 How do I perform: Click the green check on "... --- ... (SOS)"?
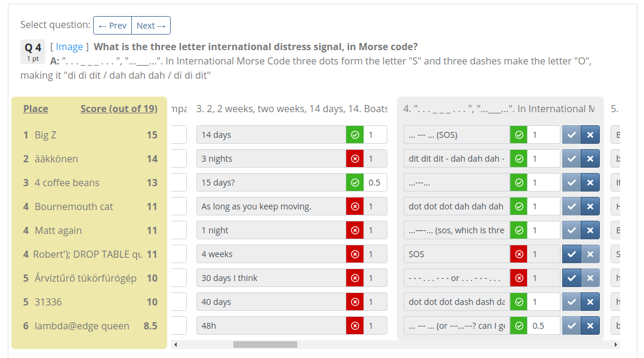click(x=518, y=134)
